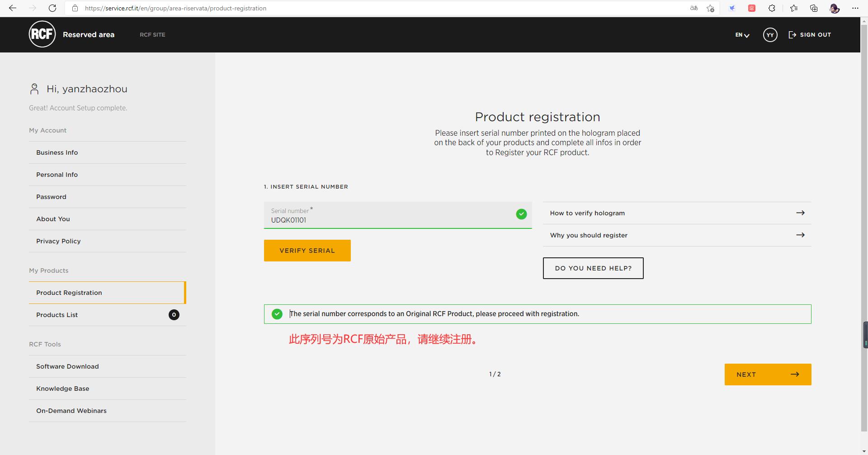This screenshot has height=455, width=868.
Task: Click 'Great! Account Setup complete.' text
Action: (78, 108)
